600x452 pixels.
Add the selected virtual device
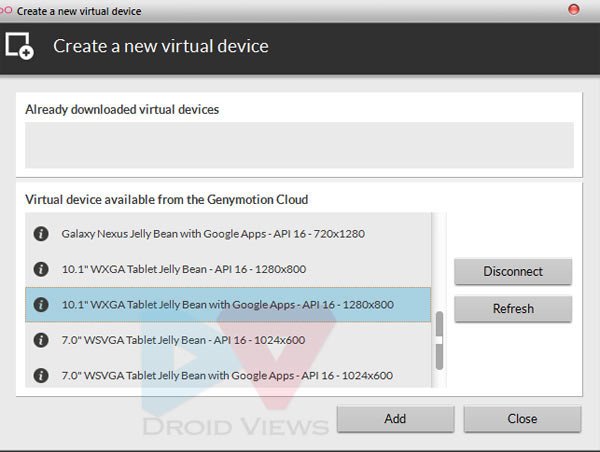(396, 419)
